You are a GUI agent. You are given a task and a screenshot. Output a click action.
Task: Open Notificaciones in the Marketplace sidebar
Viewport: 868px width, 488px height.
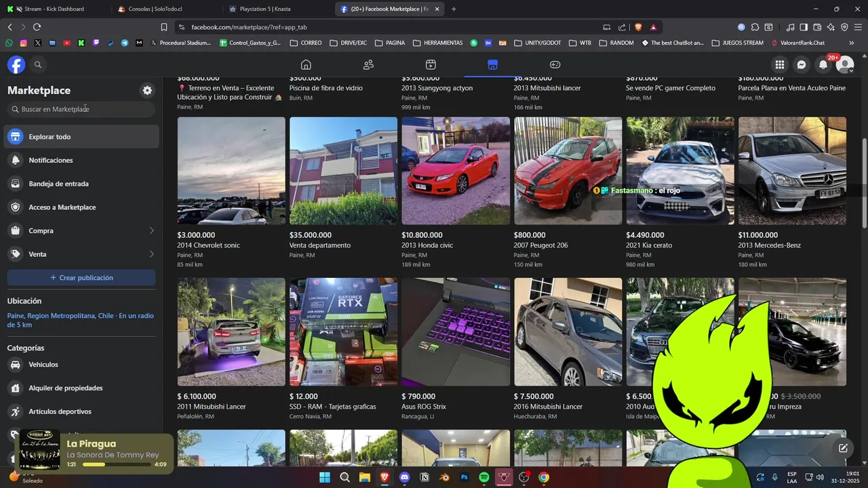pyautogui.click(x=81, y=160)
